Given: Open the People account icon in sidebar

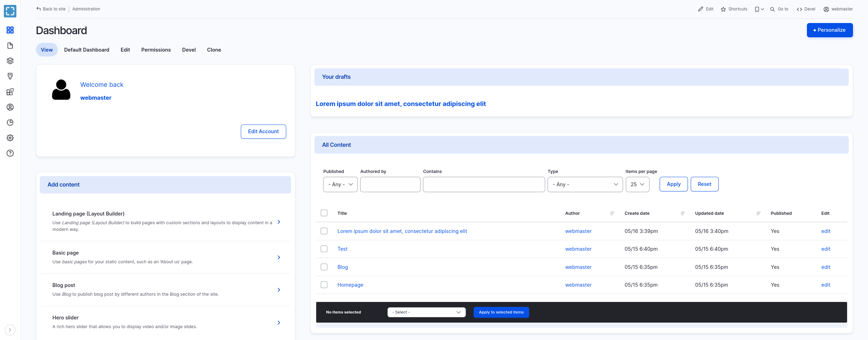Looking at the screenshot, I should pyautogui.click(x=10, y=107).
